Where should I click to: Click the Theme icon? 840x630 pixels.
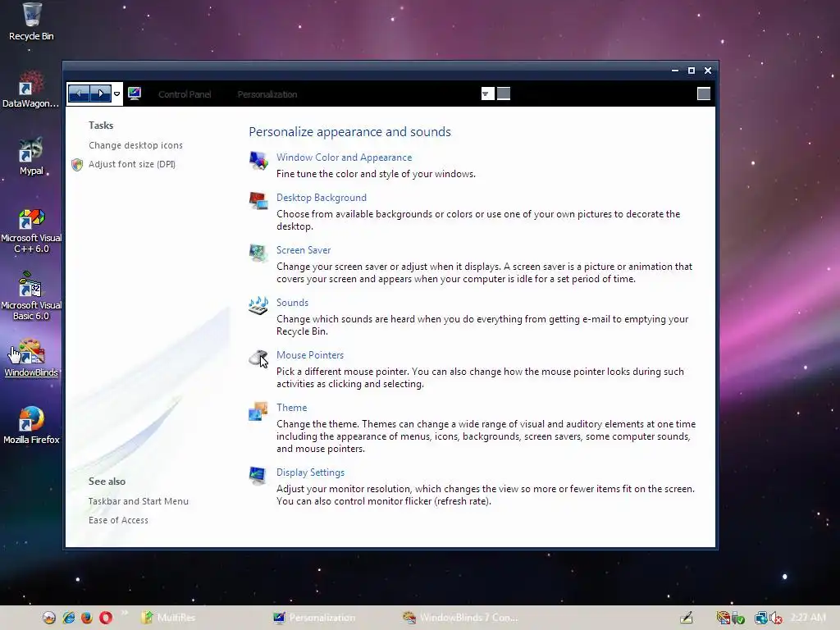tap(258, 411)
